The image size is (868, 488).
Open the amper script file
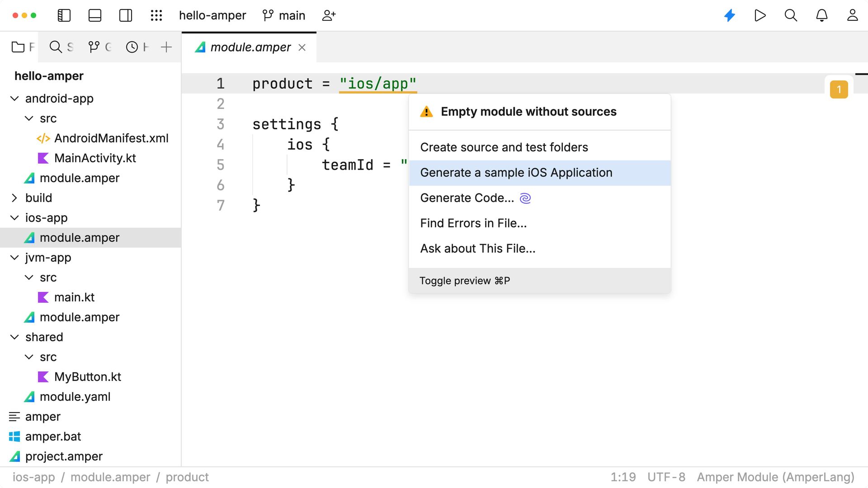[x=42, y=417]
